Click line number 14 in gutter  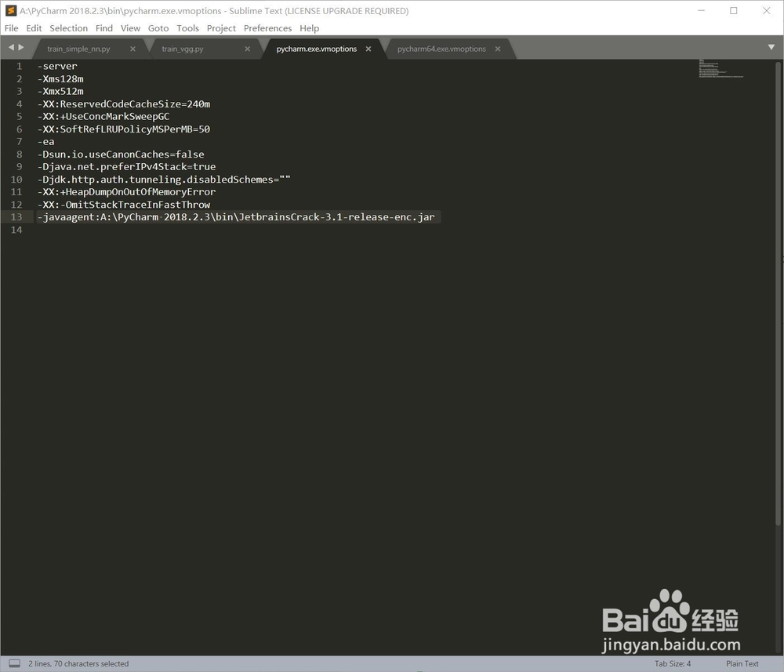(16, 230)
